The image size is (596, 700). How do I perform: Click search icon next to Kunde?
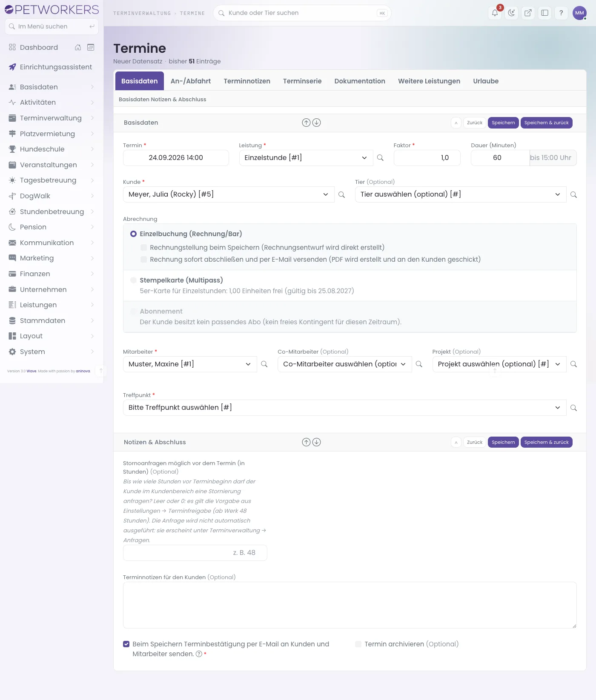pos(341,194)
